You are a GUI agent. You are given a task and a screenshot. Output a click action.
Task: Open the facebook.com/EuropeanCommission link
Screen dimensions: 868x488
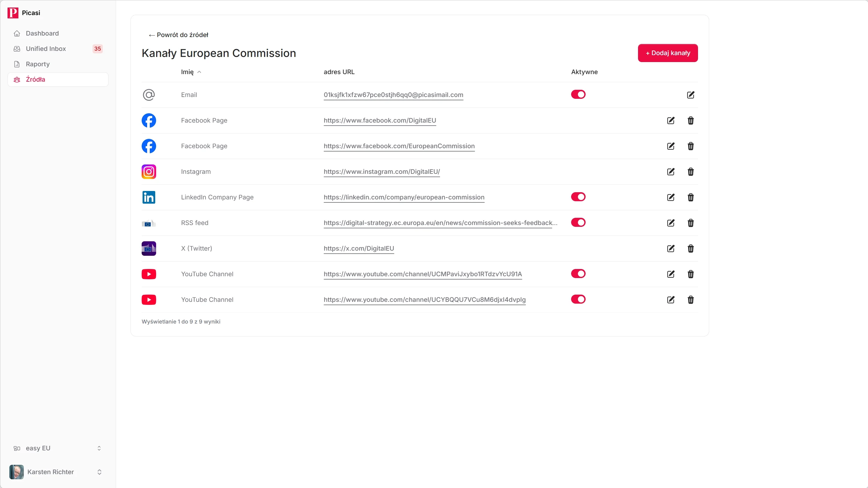pyautogui.click(x=399, y=146)
